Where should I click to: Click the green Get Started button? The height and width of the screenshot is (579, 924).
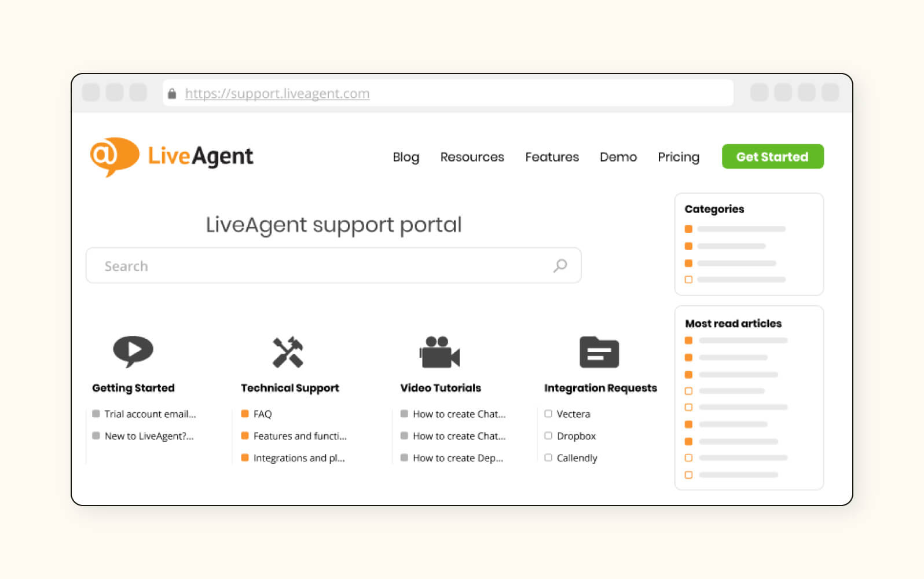(772, 156)
